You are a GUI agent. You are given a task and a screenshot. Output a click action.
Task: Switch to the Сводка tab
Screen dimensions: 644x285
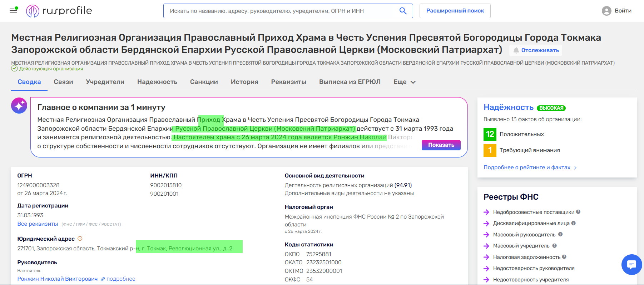(x=29, y=82)
